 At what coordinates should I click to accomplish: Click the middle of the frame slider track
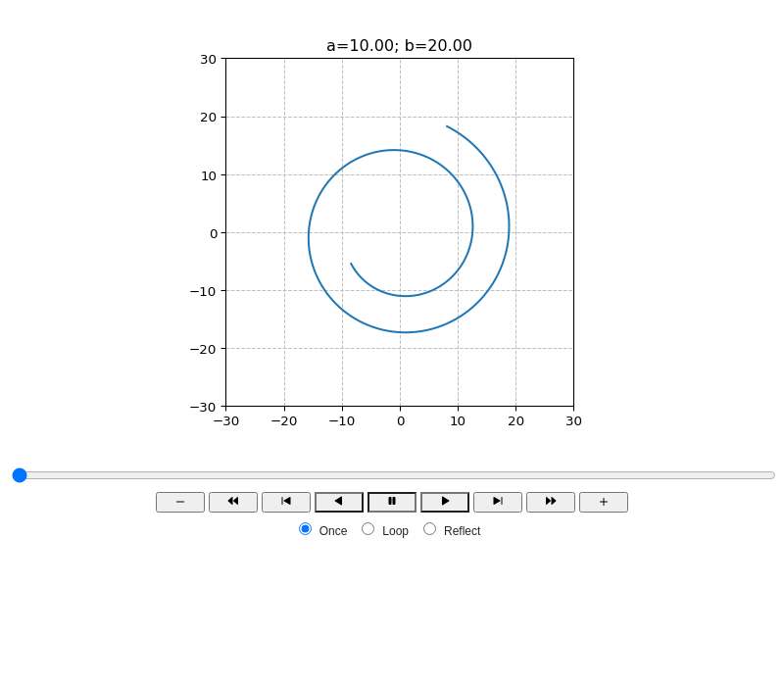[x=394, y=475]
